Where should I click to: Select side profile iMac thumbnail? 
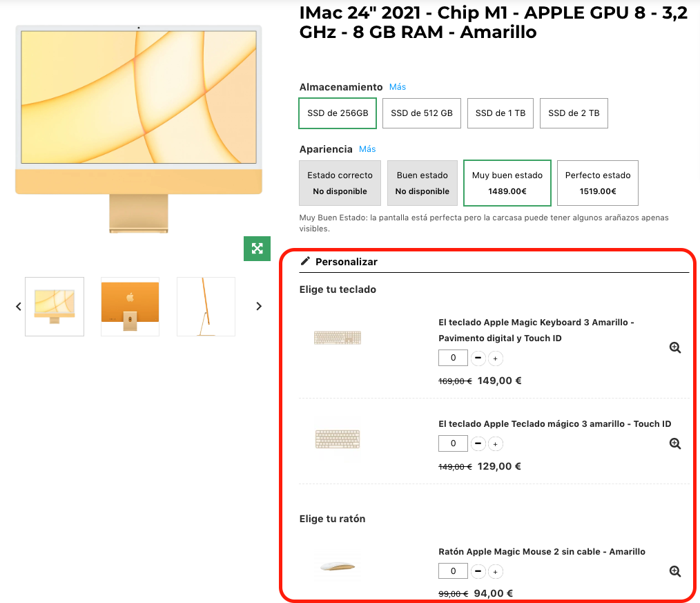(206, 307)
